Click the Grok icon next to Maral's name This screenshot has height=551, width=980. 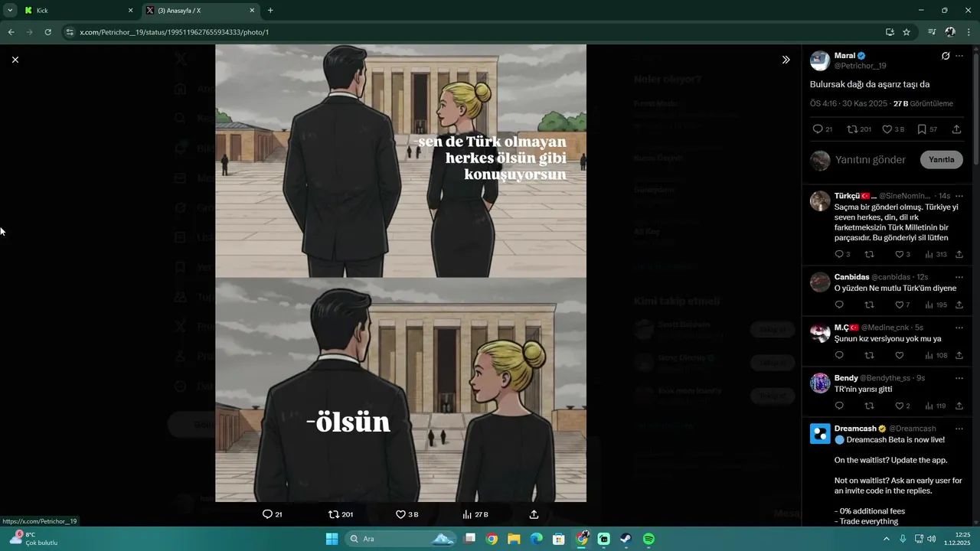tap(946, 56)
